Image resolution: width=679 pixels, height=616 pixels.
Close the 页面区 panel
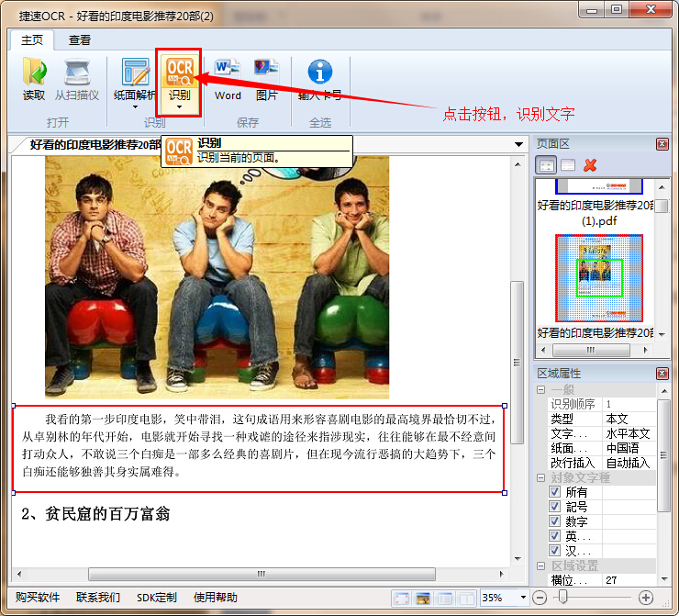tap(662, 144)
